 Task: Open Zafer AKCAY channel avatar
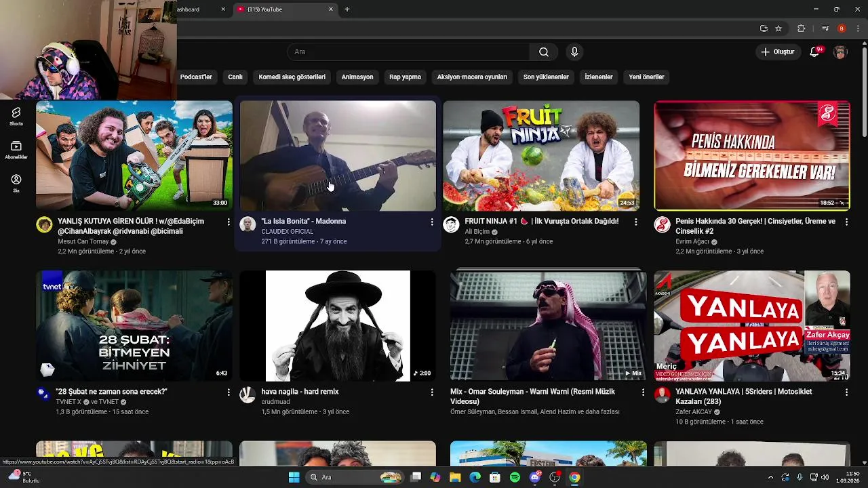pyautogui.click(x=662, y=395)
